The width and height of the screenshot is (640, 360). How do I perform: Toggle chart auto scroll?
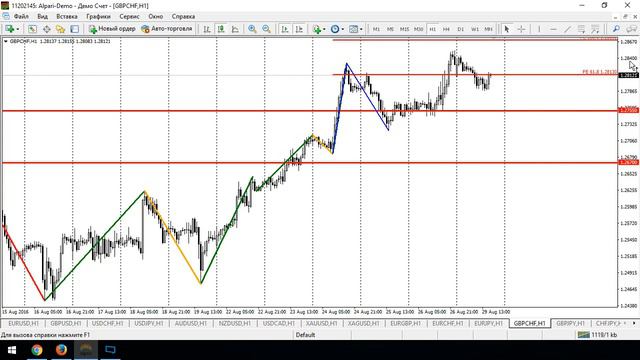(x=285, y=29)
